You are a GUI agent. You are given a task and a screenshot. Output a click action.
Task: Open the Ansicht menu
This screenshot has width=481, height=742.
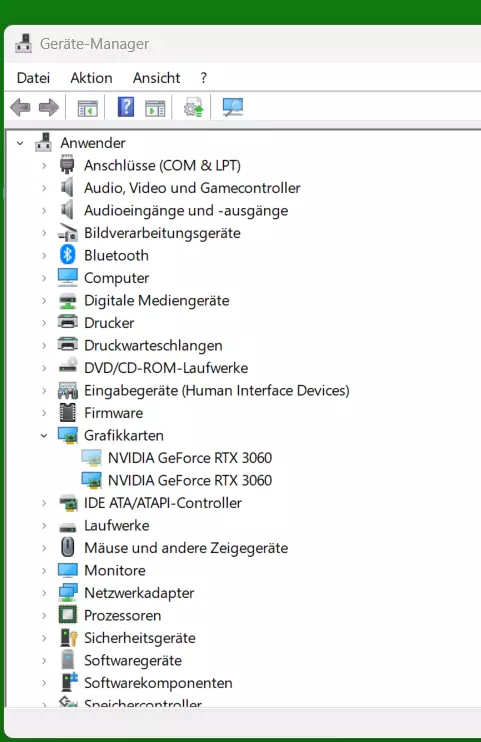(156, 78)
